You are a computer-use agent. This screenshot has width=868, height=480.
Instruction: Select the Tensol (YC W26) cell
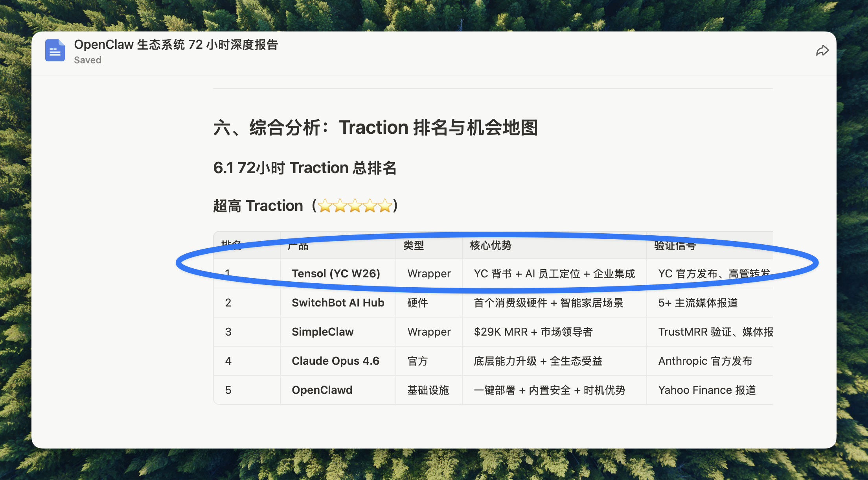336,273
